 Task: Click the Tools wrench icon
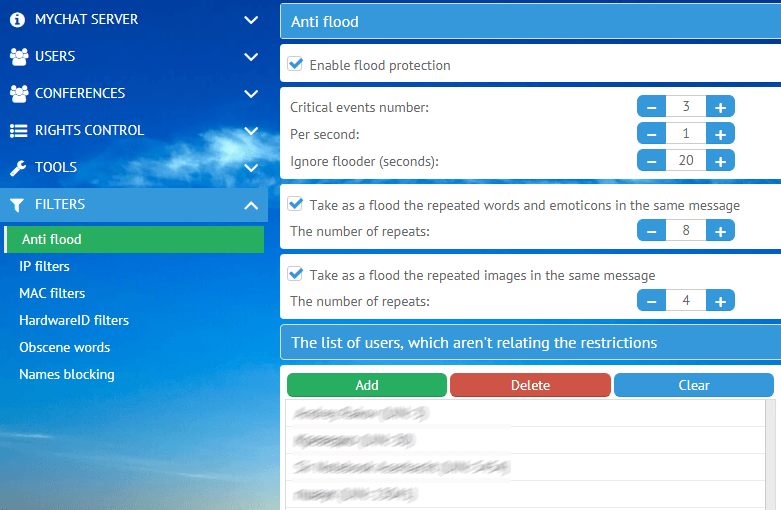click(17, 167)
